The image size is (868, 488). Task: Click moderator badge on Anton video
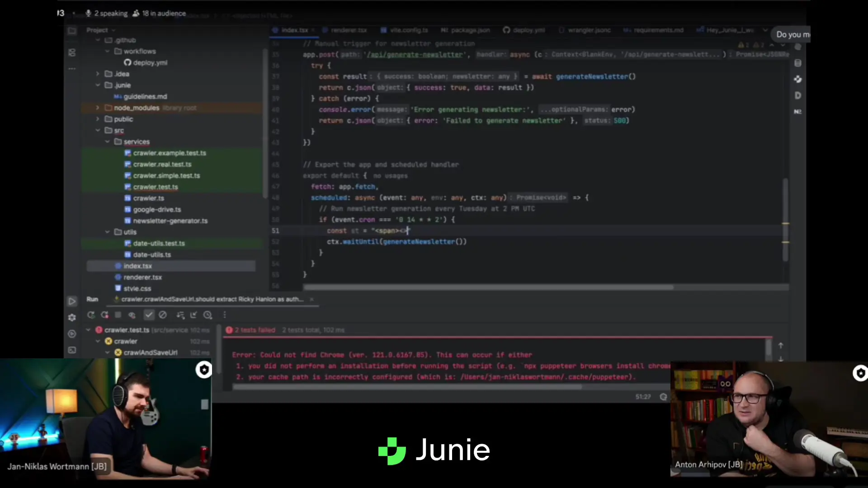860,373
